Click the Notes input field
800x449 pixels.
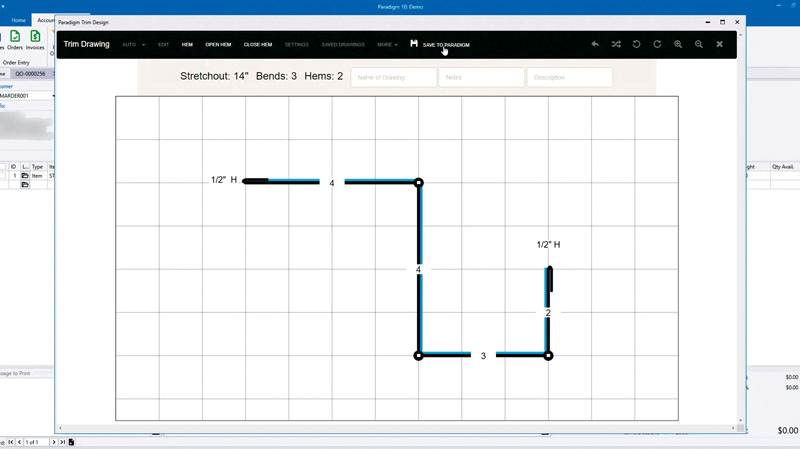pos(481,77)
